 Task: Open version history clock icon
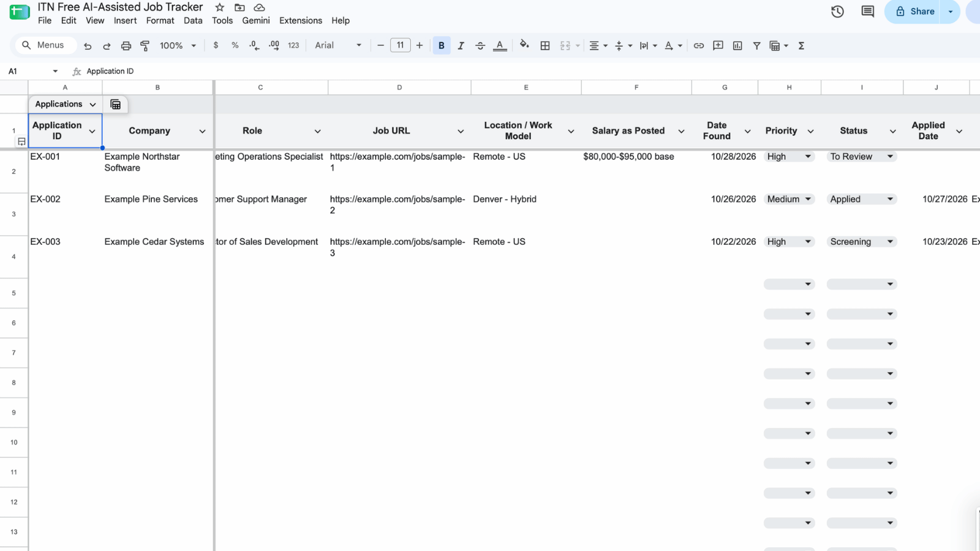point(837,12)
